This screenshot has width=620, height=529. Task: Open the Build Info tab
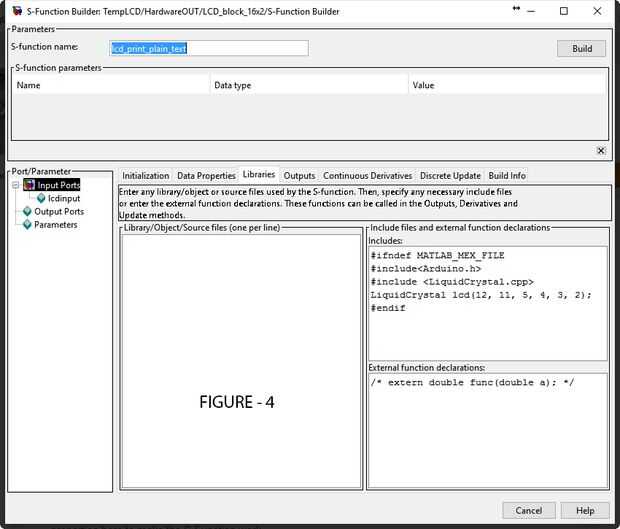pos(507,176)
